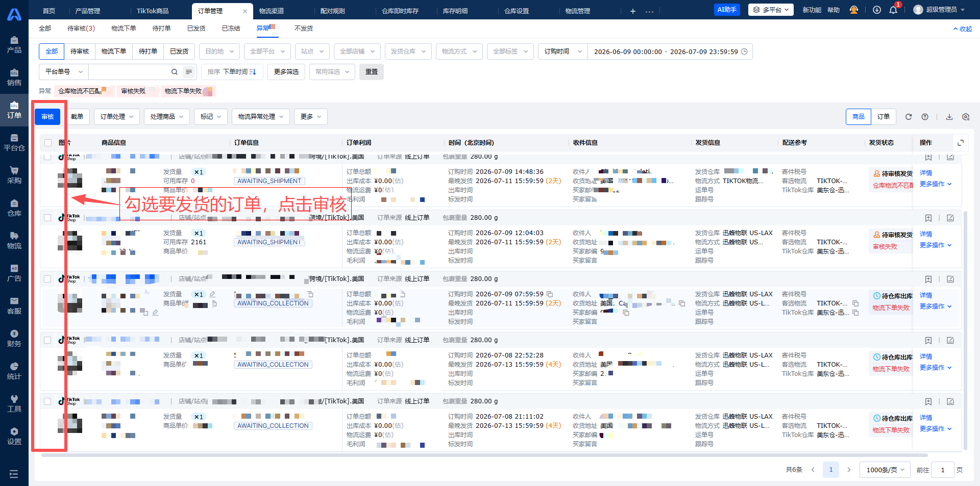This screenshot has height=486, width=980.
Task: Open the TikTok商品 top tab
Action: [153, 11]
